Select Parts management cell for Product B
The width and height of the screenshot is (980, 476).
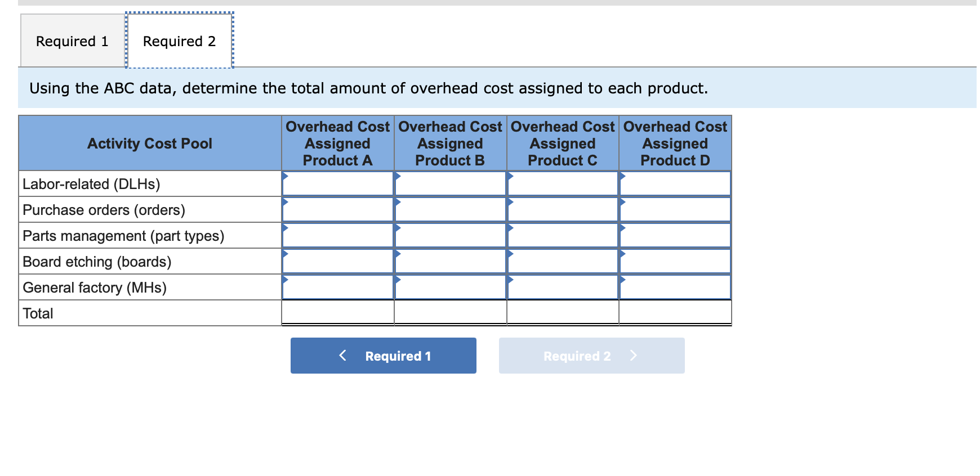pos(451,235)
